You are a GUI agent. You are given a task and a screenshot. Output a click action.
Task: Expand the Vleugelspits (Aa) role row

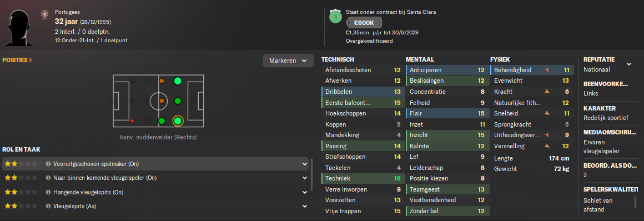(x=304, y=206)
